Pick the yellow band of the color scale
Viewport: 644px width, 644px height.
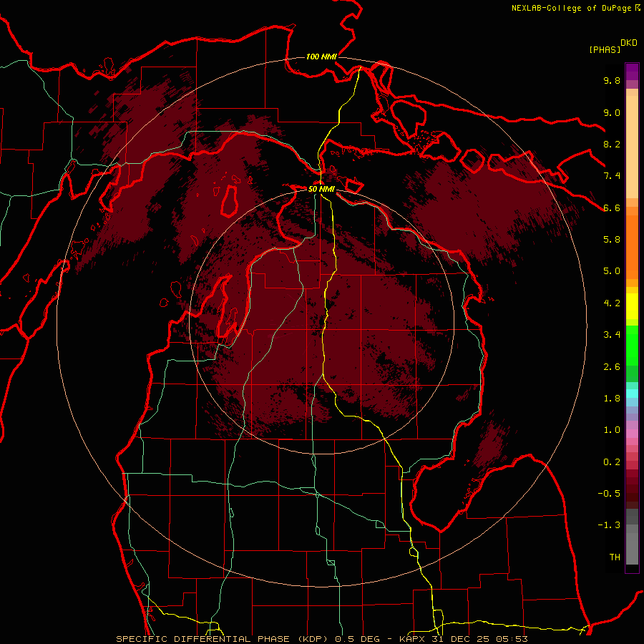click(632, 306)
